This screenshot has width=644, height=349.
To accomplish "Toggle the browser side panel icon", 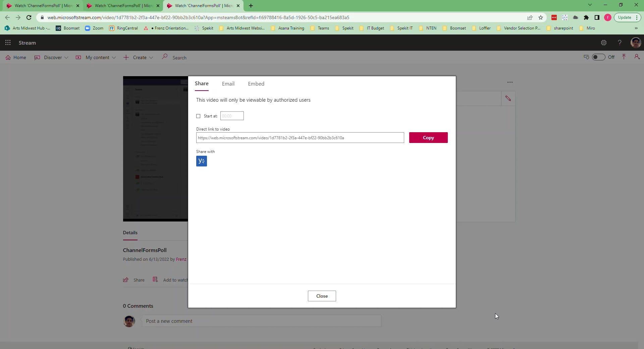I will pos(597,17).
